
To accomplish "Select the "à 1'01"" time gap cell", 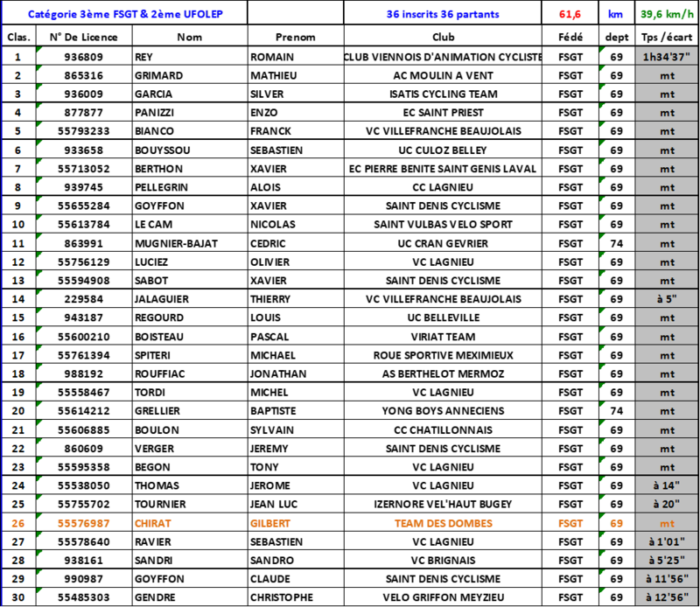I will coord(667,541).
